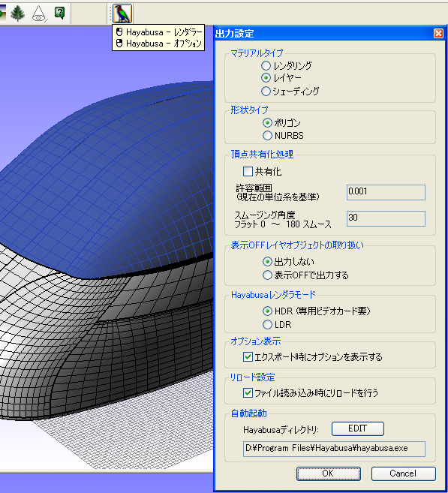Confirm settings with the OK button
The height and width of the screenshot is (493, 448).
pyautogui.click(x=328, y=473)
